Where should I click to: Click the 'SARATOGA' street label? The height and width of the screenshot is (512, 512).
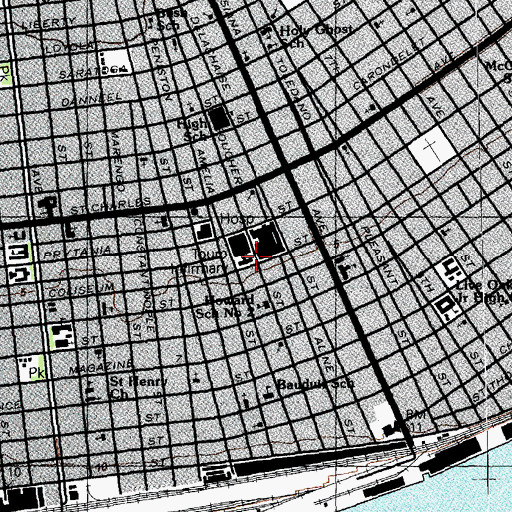click(93, 72)
